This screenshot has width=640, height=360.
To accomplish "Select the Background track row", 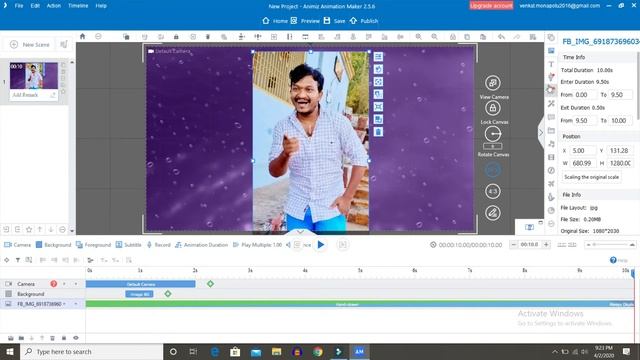I will pyautogui.click(x=42, y=294).
